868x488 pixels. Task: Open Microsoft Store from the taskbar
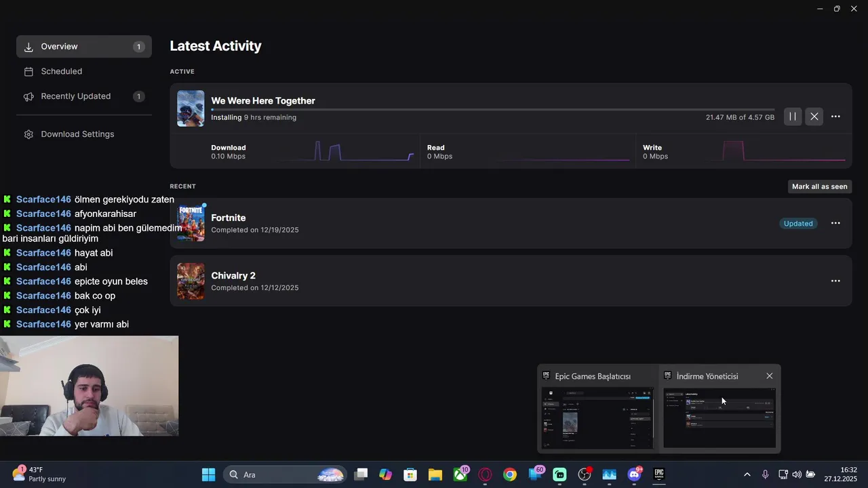[410, 474]
